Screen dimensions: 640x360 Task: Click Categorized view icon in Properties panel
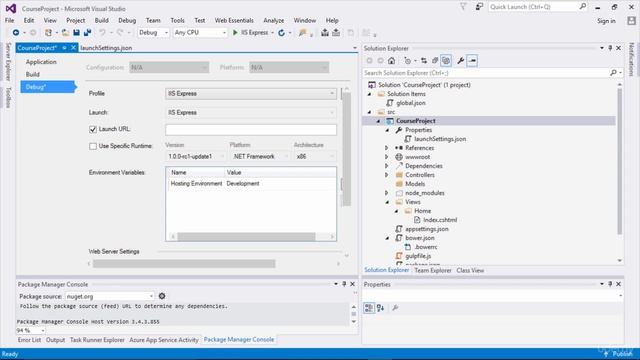tap(369, 308)
